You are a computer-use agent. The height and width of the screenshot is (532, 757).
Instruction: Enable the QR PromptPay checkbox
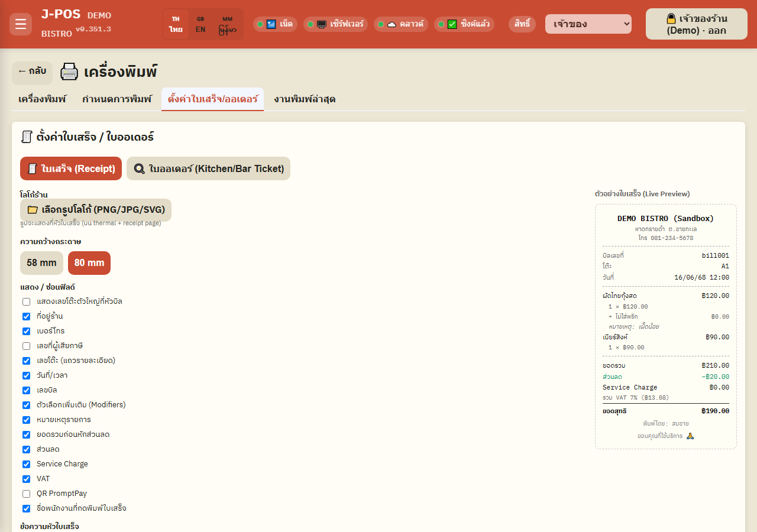tap(26, 494)
